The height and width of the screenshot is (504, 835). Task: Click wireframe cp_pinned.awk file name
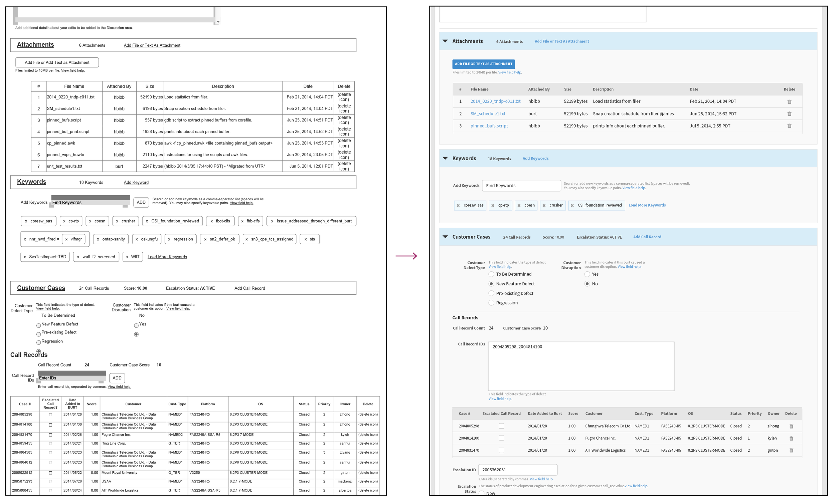(x=61, y=143)
